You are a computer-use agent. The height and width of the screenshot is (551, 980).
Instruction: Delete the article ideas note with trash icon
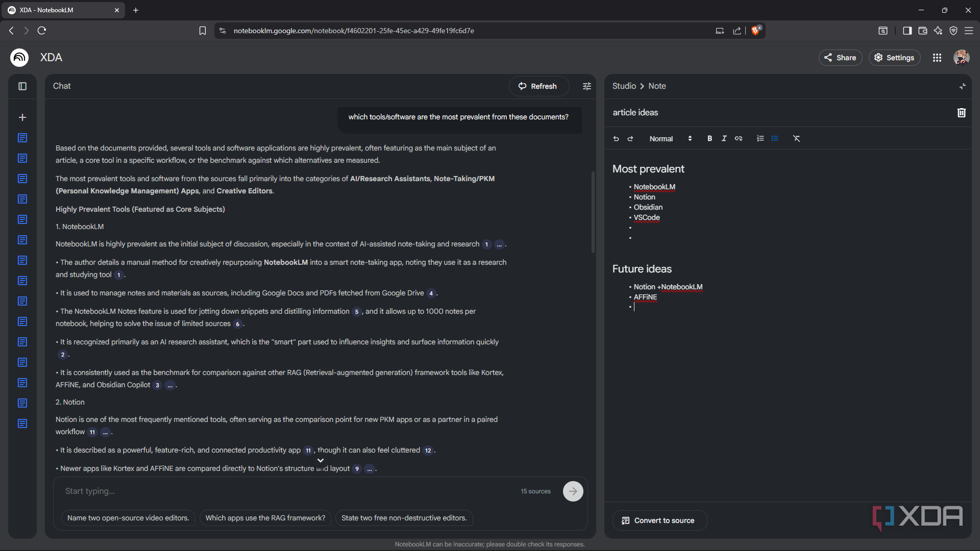tap(961, 113)
